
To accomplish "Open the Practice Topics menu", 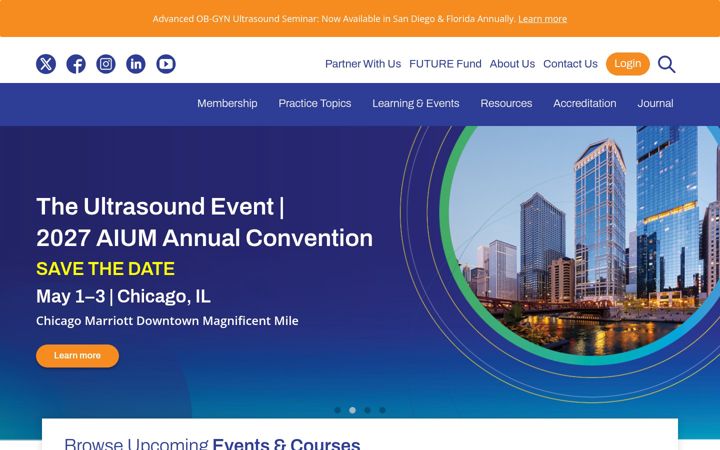I will [x=315, y=103].
